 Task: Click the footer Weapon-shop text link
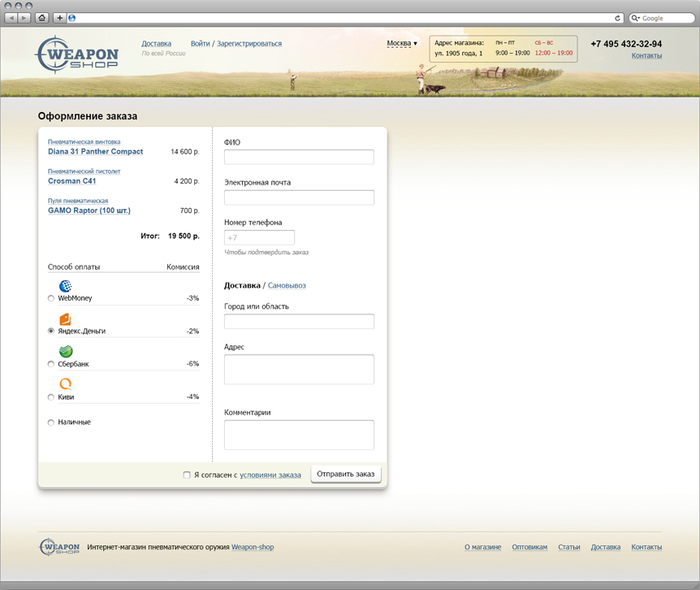(253, 547)
